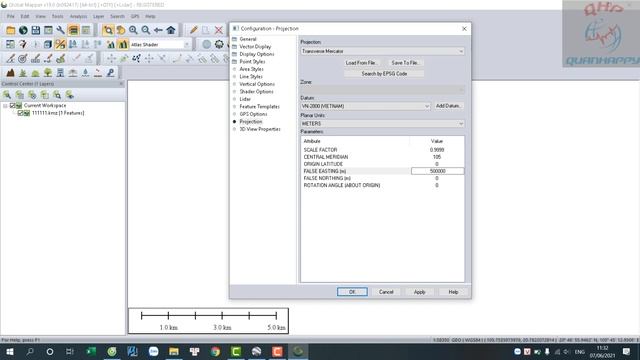Screen dimensions: 640x360
Task: Open the Search menu
Action: click(x=117, y=16)
